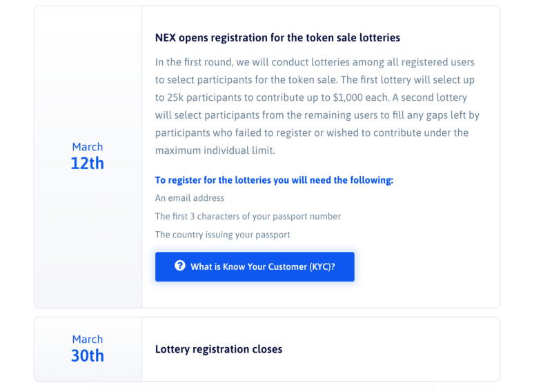Image resolution: width=552 pixels, height=392 pixels.
Task: Select the March 30th date label
Action: tap(88, 349)
